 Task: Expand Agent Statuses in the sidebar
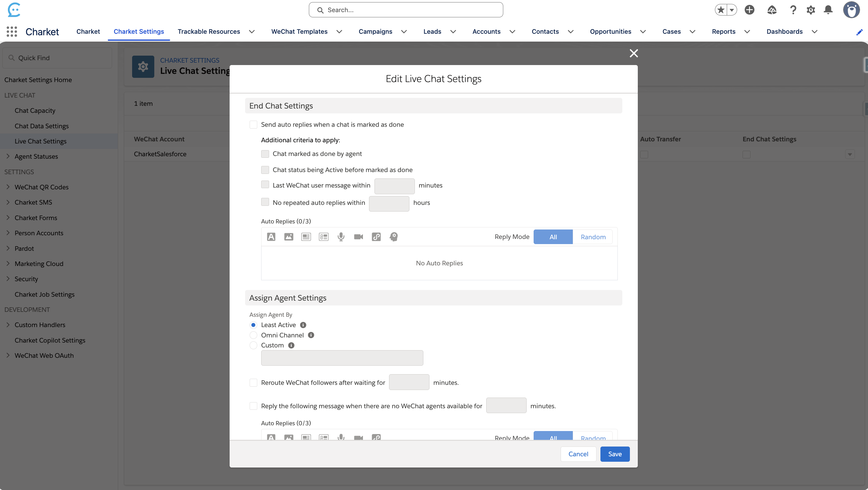click(8, 156)
